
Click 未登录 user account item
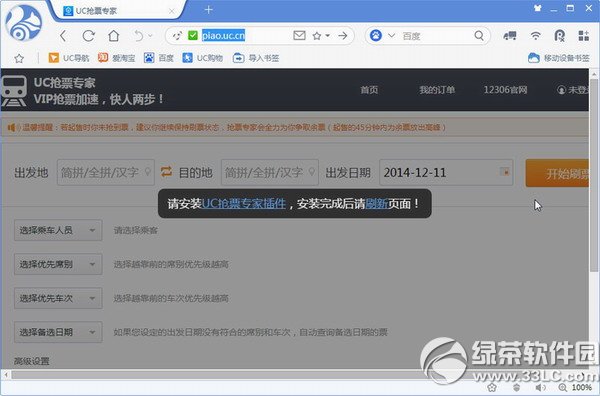point(573,90)
